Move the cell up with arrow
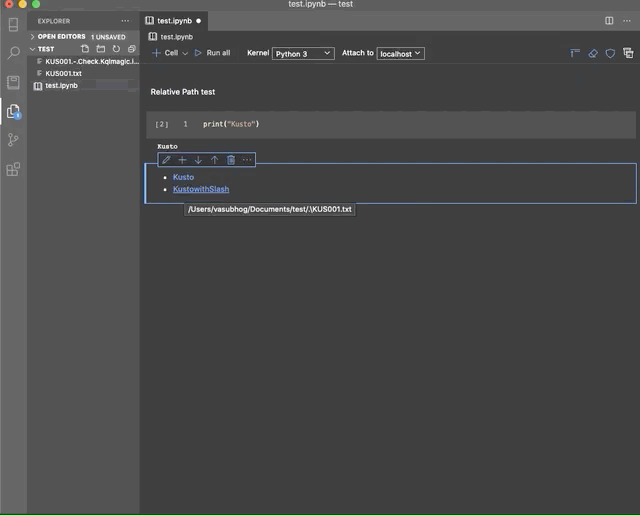 tap(214, 160)
